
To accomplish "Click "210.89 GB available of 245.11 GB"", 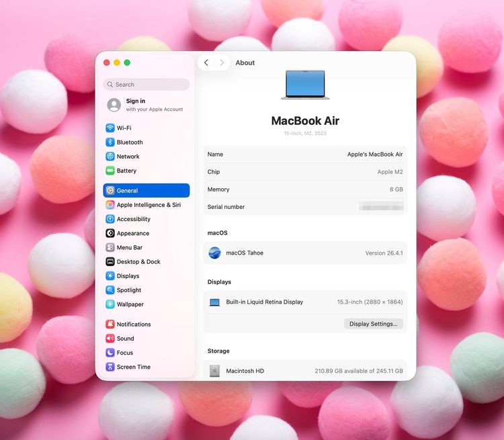I will click(x=359, y=371).
